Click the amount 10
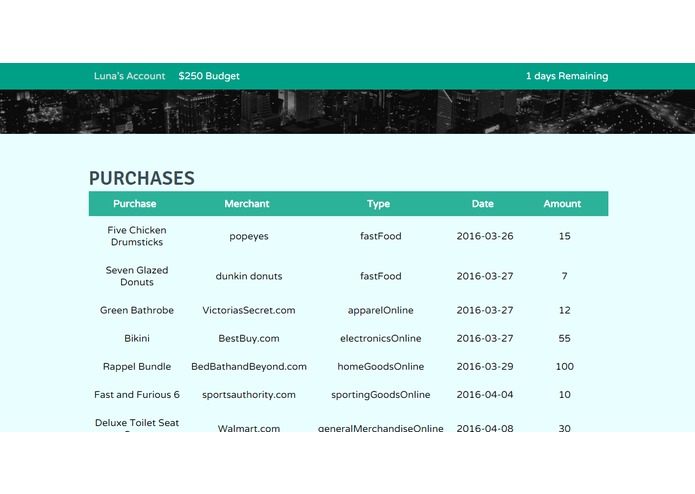Image resolution: width=695 pixels, height=494 pixels. [564, 395]
